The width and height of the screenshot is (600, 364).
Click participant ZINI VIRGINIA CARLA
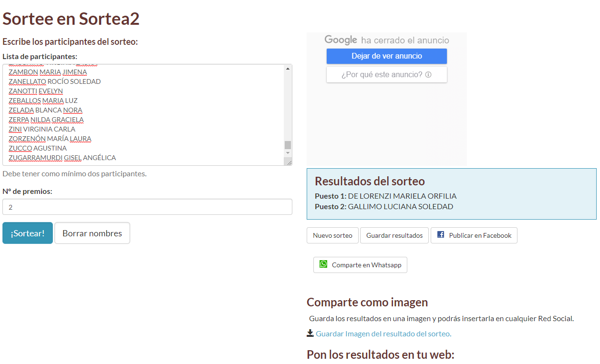tap(42, 129)
